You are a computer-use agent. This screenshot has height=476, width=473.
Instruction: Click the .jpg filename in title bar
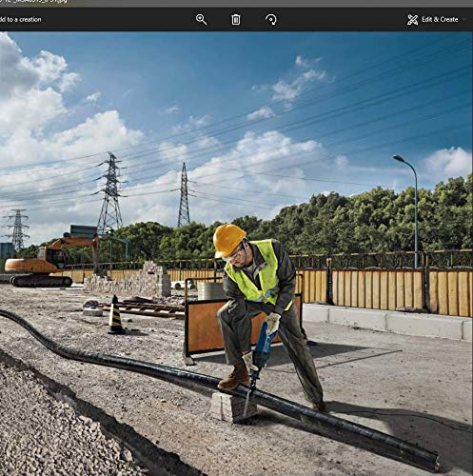(33, 2)
